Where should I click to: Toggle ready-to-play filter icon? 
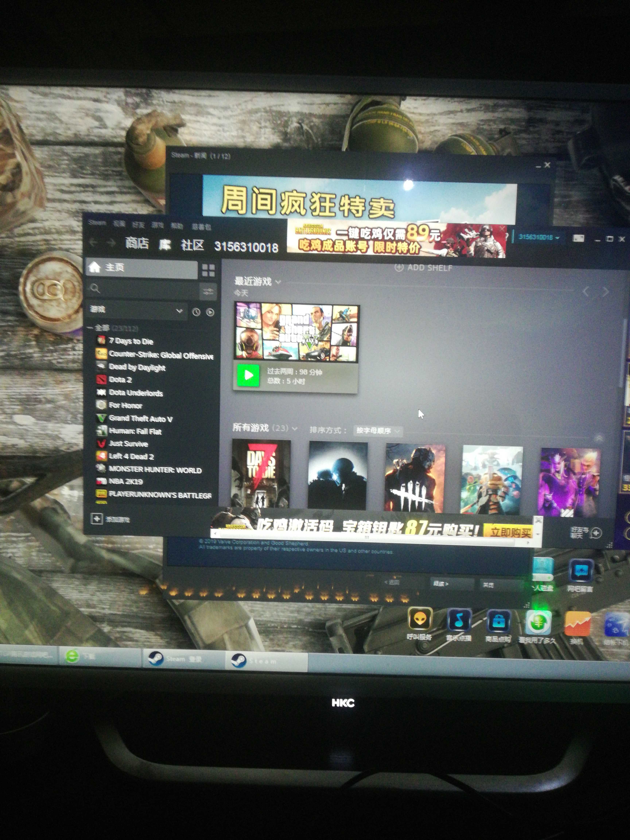click(x=210, y=312)
